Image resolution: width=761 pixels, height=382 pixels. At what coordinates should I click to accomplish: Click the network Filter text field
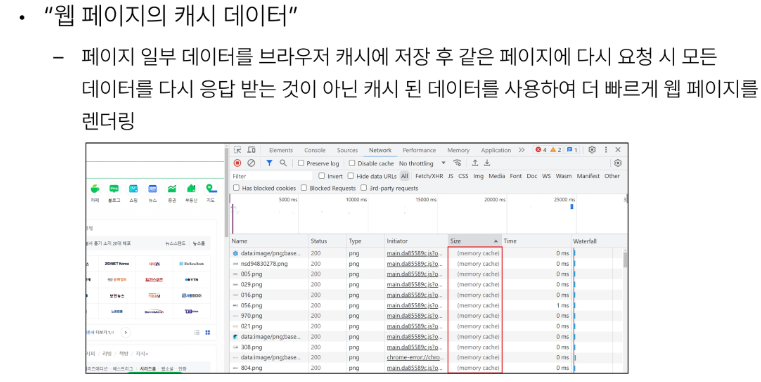(x=272, y=176)
